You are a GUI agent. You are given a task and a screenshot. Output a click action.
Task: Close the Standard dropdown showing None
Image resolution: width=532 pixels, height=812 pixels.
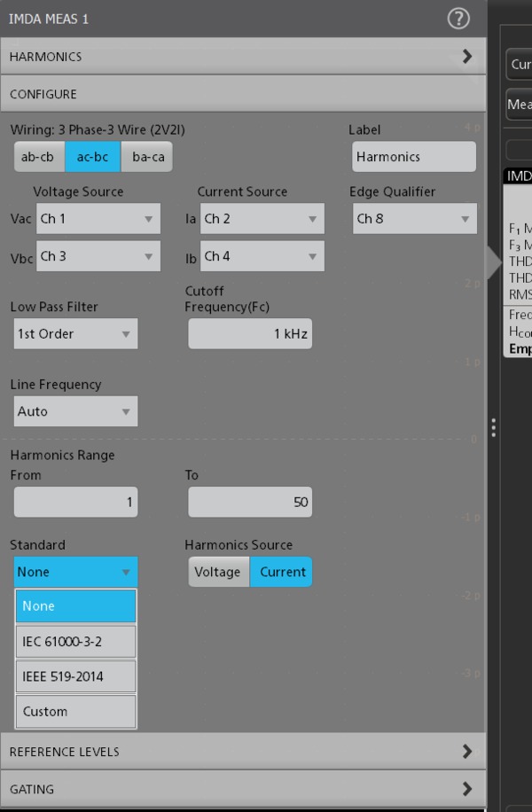pos(75,572)
